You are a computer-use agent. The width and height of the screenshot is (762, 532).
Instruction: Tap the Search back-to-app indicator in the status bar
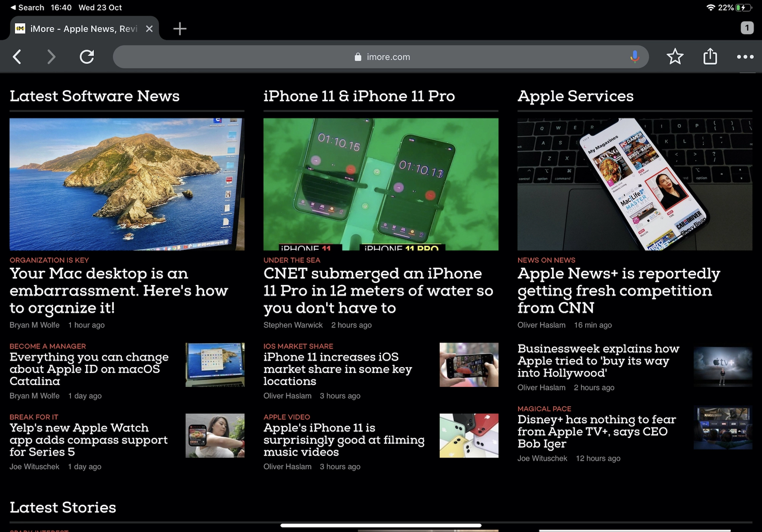coord(27,8)
